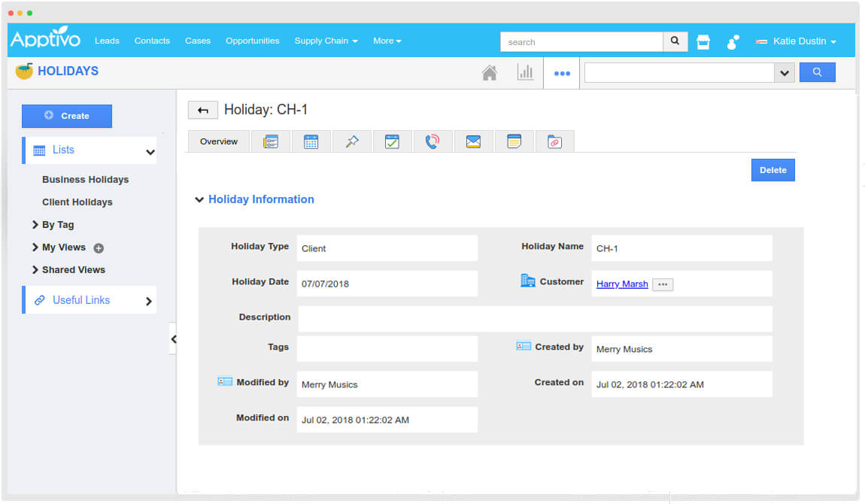
Task: Open the Emails envelope icon tab
Action: click(473, 141)
